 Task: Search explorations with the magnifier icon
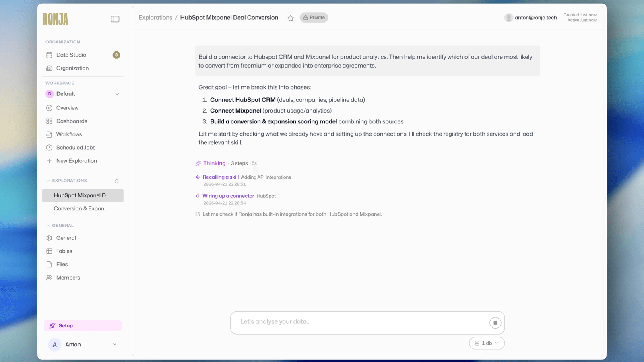[117, 181]
